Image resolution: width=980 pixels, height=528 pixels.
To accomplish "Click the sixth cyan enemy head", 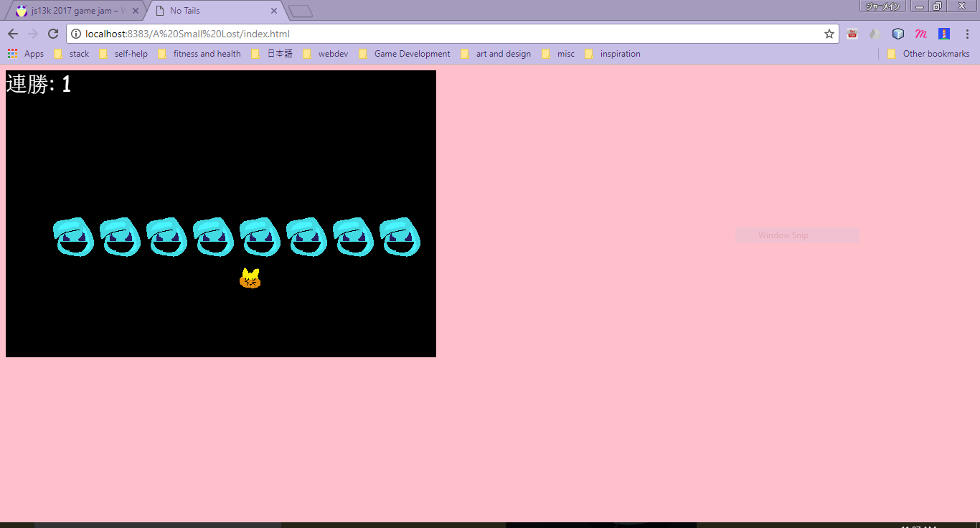I will click(307, 237).
